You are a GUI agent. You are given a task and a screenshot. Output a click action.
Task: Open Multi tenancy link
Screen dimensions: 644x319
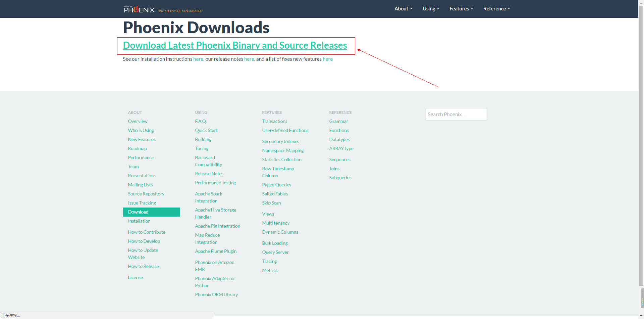[276, 223]
